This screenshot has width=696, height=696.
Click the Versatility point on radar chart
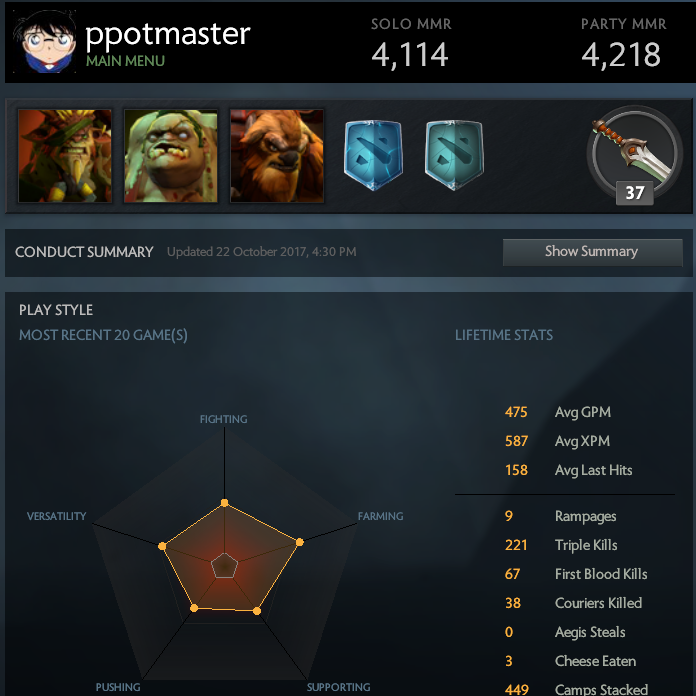pos(162,546)
